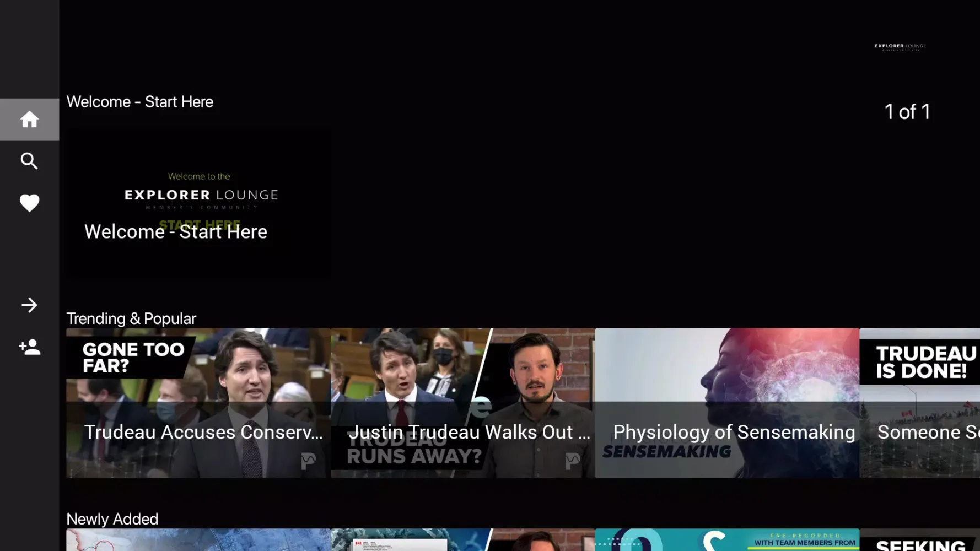The width and height of the screenshot is (980, 551).
Task: Click the Explorer Lounge logo at top right
Action: coord(900,47)
